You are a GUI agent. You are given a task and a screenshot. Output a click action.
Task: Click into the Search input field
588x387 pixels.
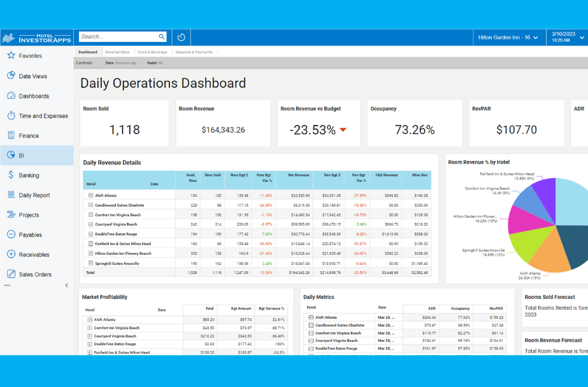[118, 36]
